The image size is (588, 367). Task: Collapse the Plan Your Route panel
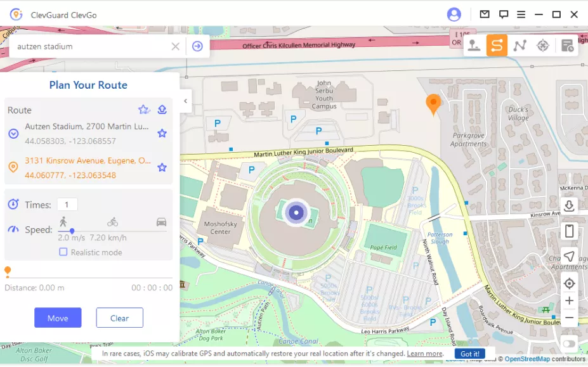(186, 101)
